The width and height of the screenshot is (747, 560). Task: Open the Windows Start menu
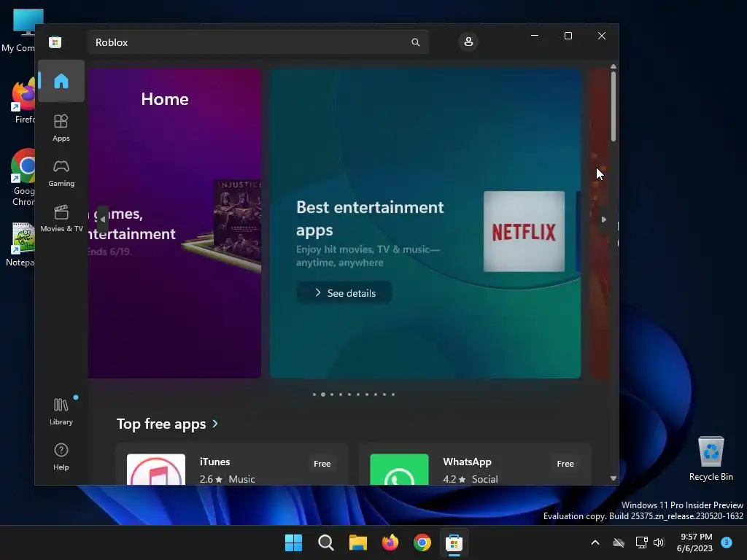pyautogui.click(x=293, y=542)
